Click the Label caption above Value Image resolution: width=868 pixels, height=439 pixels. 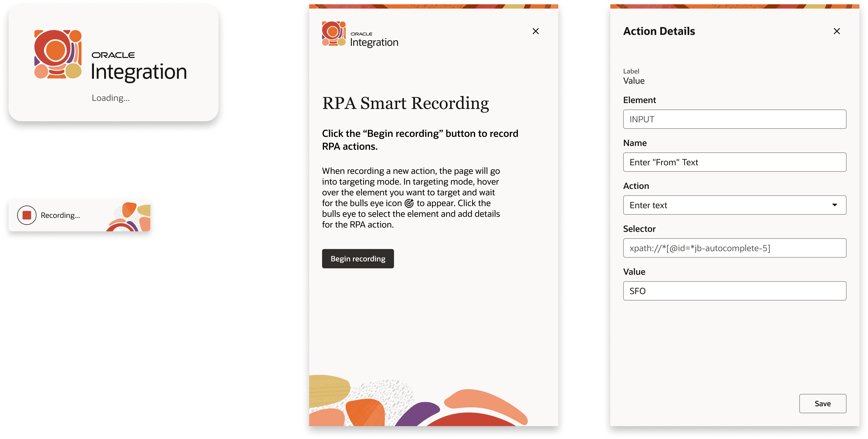click(631, 71)
